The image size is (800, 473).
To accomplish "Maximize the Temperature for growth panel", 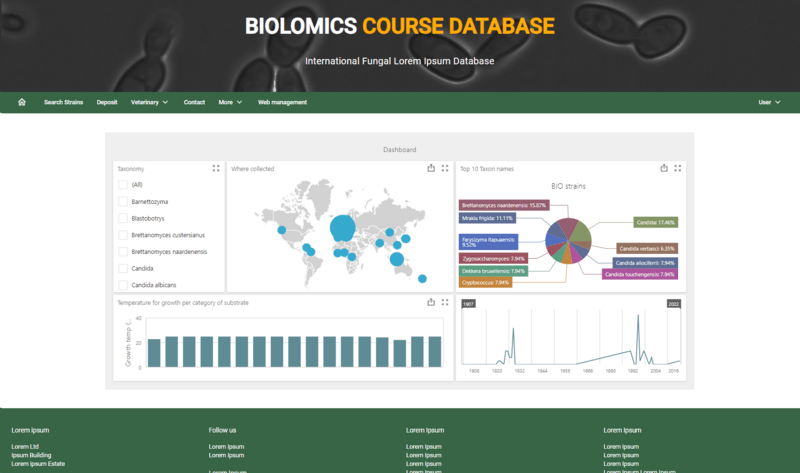I will pyautogui.click(x=445, y=302).
